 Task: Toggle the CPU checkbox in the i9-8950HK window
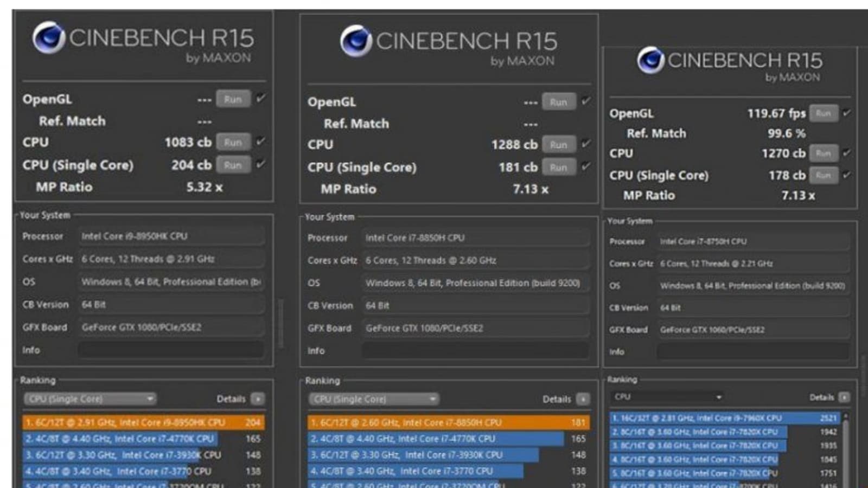[261, 141]
